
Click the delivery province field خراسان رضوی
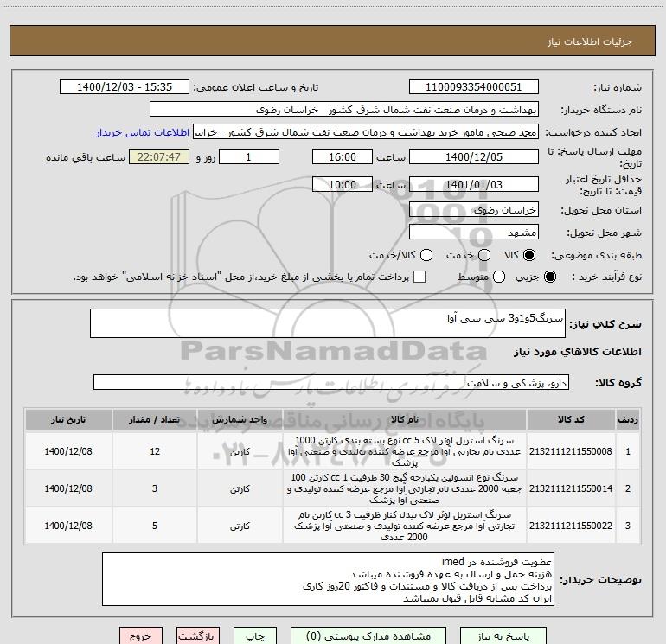[x=474, y=210]
